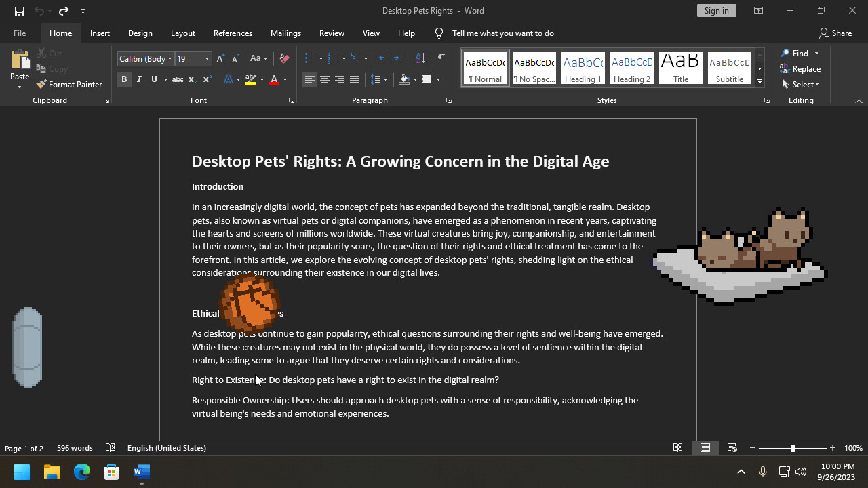
Task: Click the Sign in button
Action: [x=716, y=10]
